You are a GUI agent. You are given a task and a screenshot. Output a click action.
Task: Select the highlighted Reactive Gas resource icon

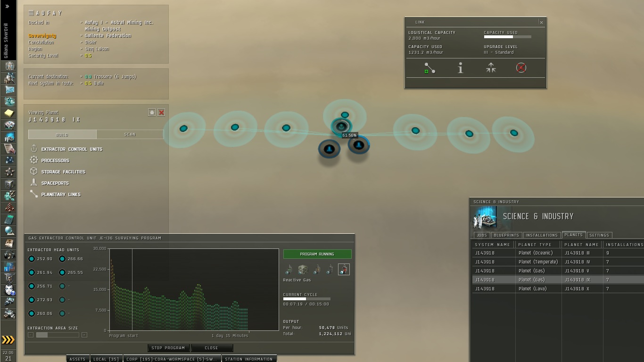pyautogui.click(x=344, y=270)
